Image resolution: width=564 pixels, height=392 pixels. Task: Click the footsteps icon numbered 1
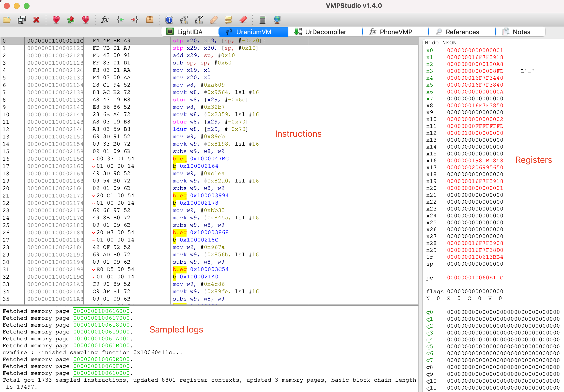pos(184,19)
